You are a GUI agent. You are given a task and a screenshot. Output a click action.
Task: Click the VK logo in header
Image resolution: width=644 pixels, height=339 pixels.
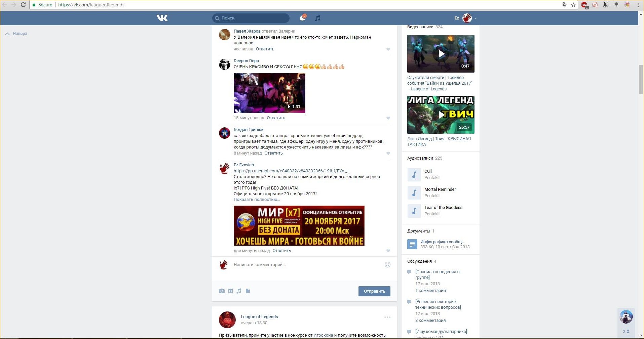(162, 18)
